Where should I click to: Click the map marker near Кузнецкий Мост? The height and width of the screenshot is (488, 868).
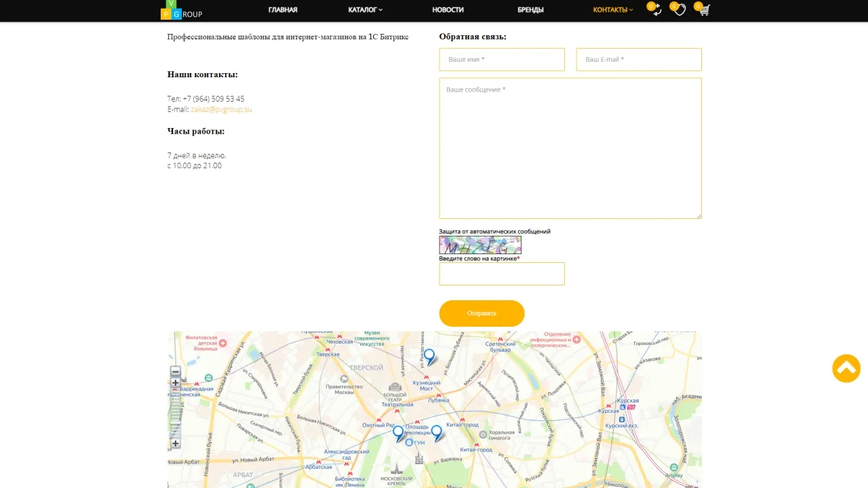[429, 357]
